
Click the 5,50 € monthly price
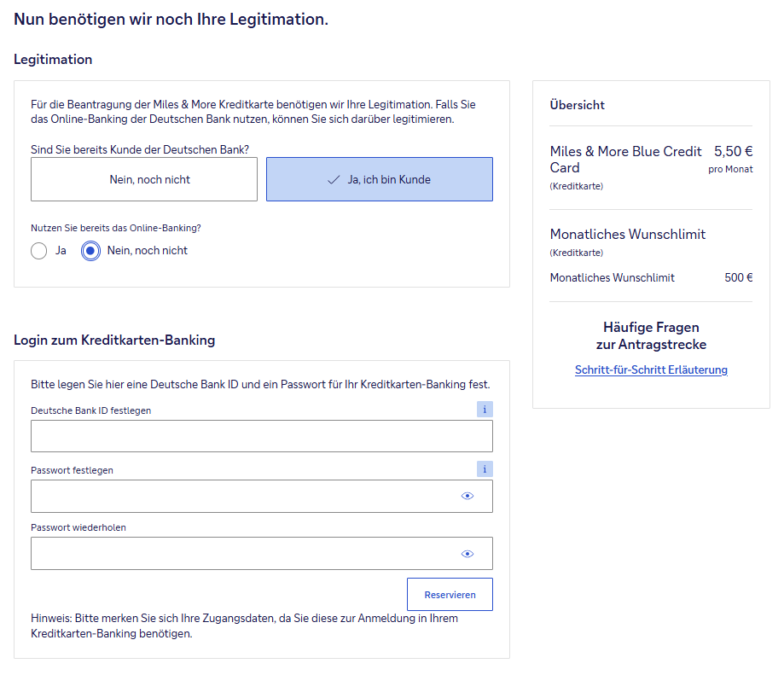(x=733, y=152)
